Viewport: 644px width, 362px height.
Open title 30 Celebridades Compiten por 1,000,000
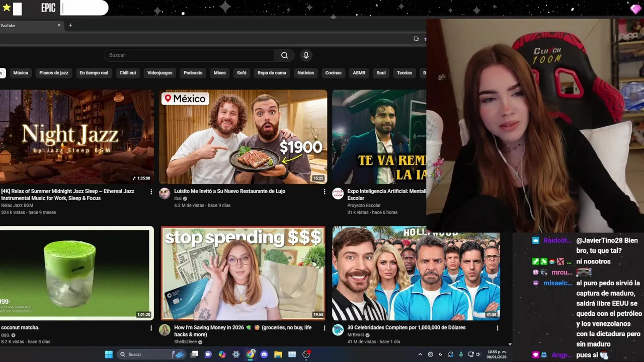tap(407, 328)
